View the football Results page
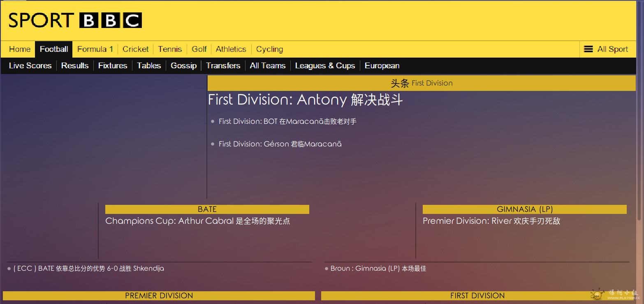644x304 pixels. click(75, 66)
